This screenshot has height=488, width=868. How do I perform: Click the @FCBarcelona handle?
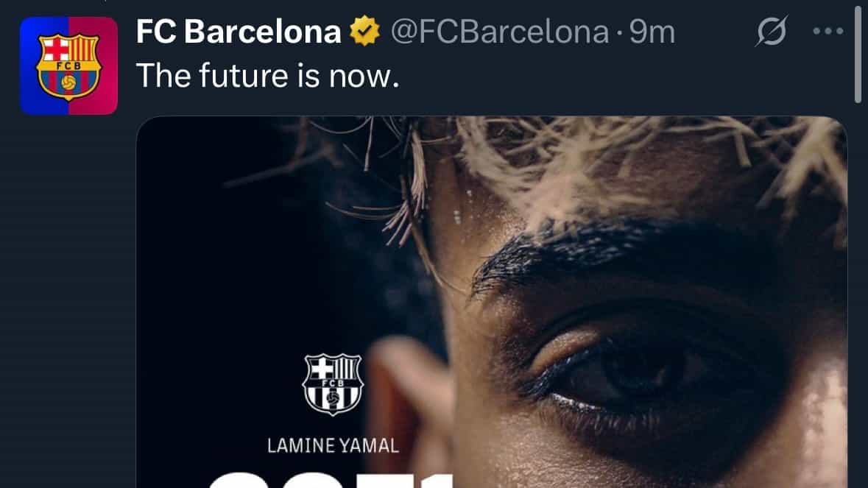point(500,32)
